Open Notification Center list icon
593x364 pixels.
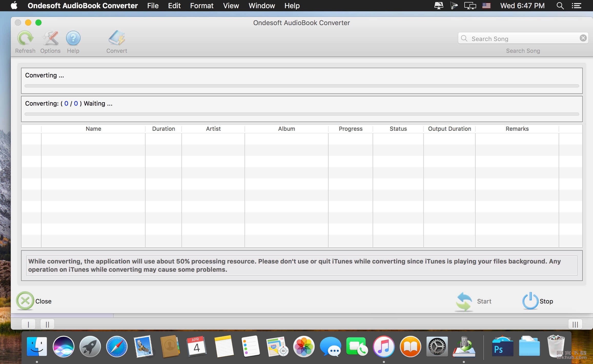point(576,5)
